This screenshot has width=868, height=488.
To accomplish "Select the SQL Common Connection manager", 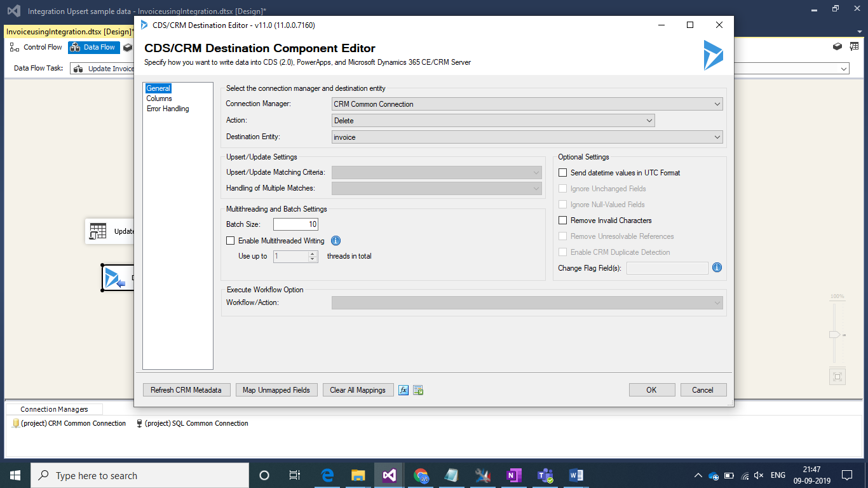I will click(193, 423).
